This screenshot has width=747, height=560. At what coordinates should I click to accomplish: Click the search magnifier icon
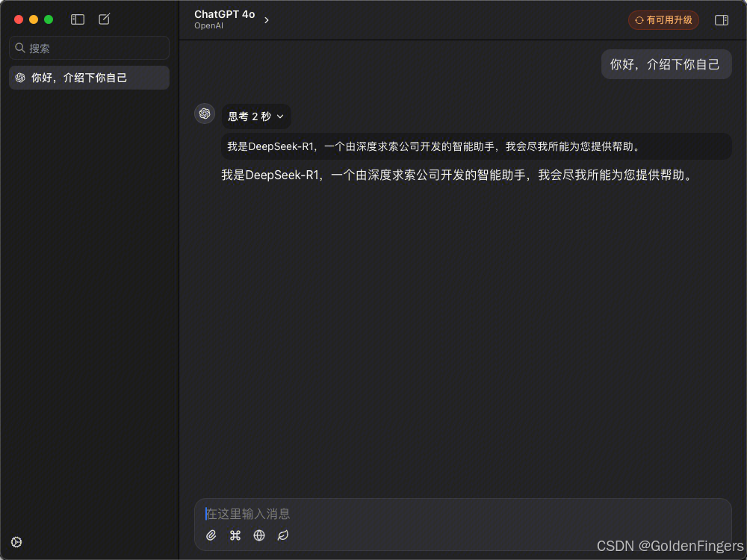(x=19, y=48)
